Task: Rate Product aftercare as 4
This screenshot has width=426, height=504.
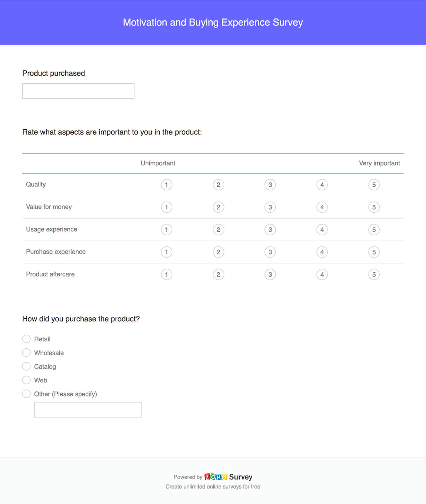Action: point(322,274)
